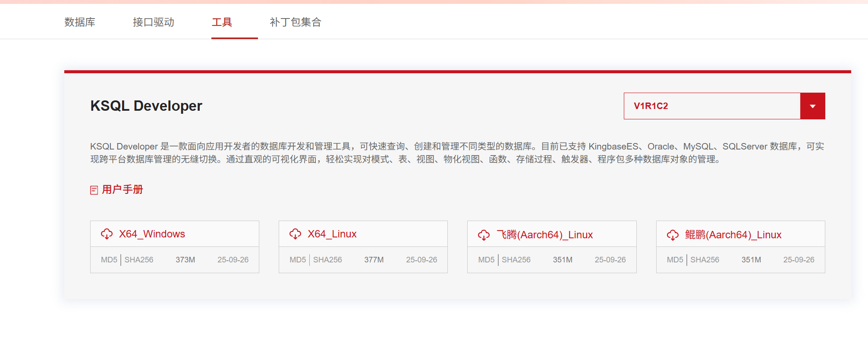
Task: Click the X64_Linux download cloud icon
Action: coord(295,234)
